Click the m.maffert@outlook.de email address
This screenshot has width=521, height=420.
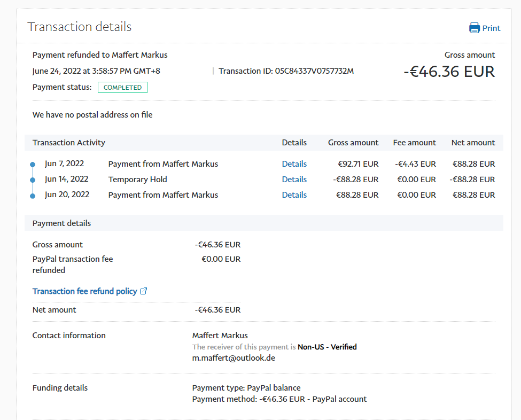(x=234, y=358)
